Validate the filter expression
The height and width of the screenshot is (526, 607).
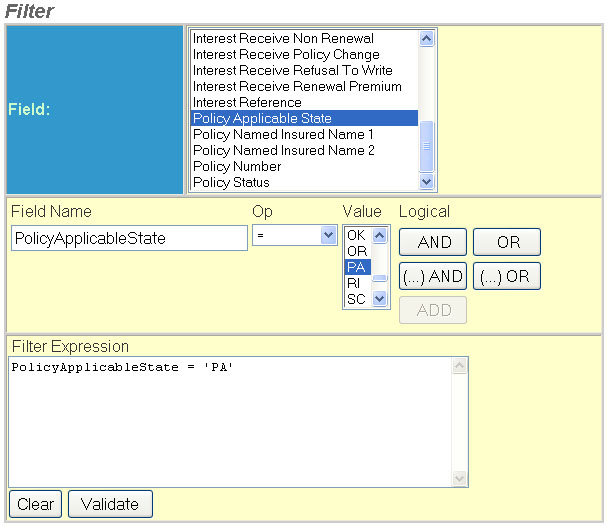click(110, 504)
